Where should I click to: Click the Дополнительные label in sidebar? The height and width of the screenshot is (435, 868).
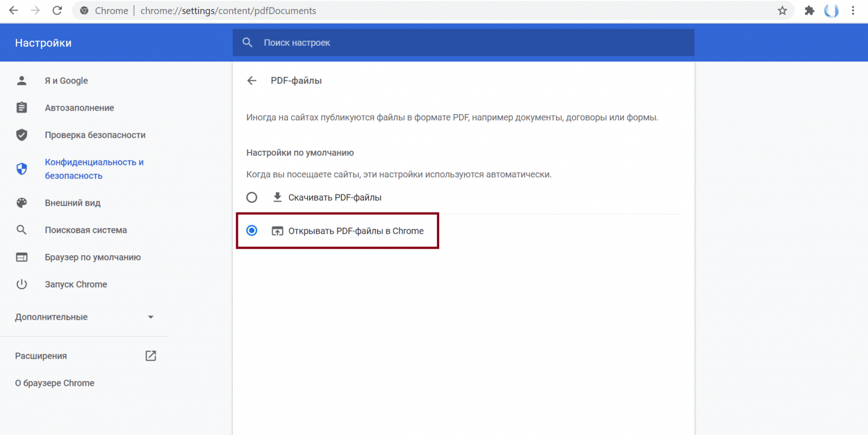[x=51, y=317]
